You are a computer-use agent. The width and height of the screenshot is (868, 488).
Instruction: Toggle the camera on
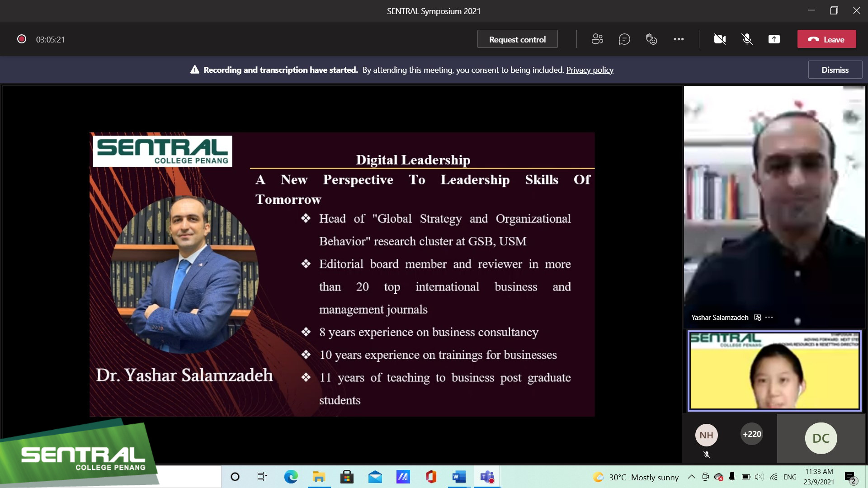point(720,39)
